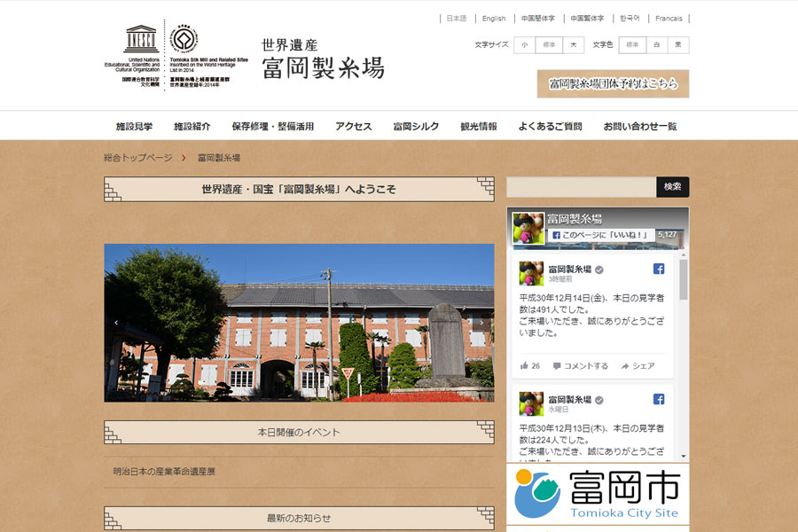Set the text size to large (大)
798x532 pixels.
click(x=574, y=45)
